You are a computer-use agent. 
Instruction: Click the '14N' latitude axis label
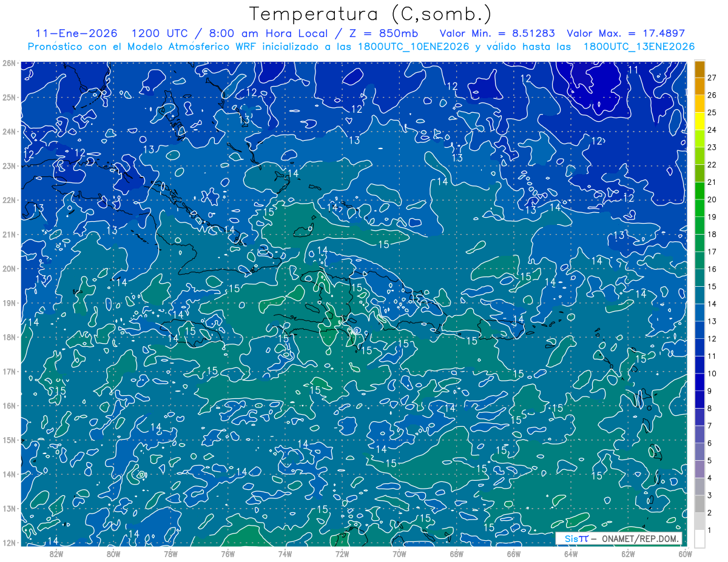tap(9, 474)
